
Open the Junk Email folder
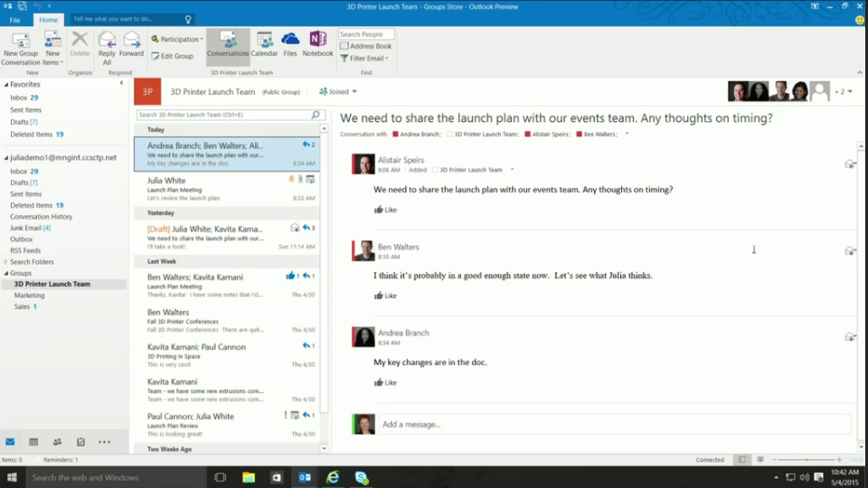(x=30, y=228)
